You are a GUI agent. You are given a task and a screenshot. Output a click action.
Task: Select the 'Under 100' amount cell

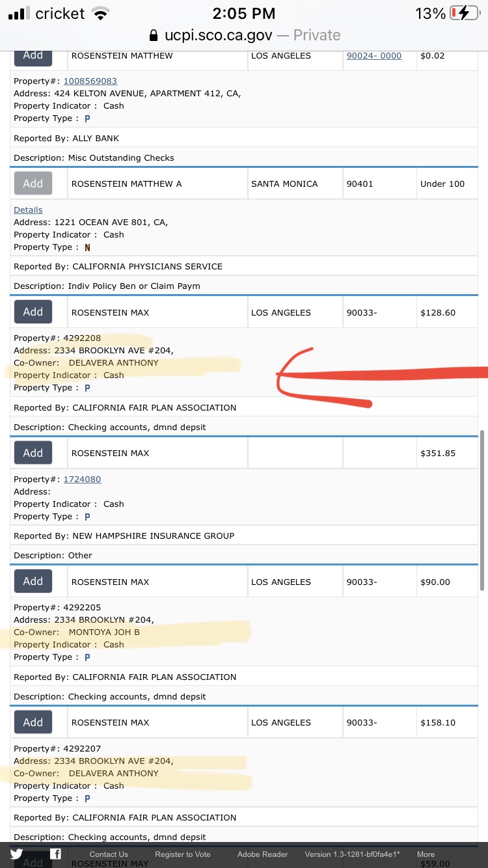446,184
